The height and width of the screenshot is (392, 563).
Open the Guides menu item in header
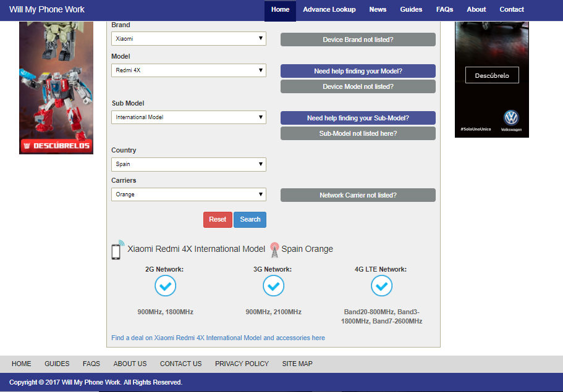tap(411, 10)
